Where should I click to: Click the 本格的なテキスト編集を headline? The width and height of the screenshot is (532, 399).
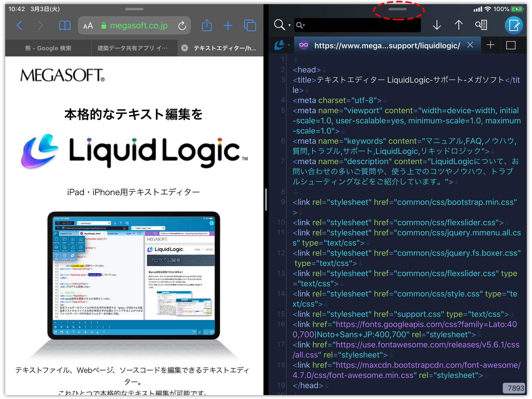[x=134, y=114]
